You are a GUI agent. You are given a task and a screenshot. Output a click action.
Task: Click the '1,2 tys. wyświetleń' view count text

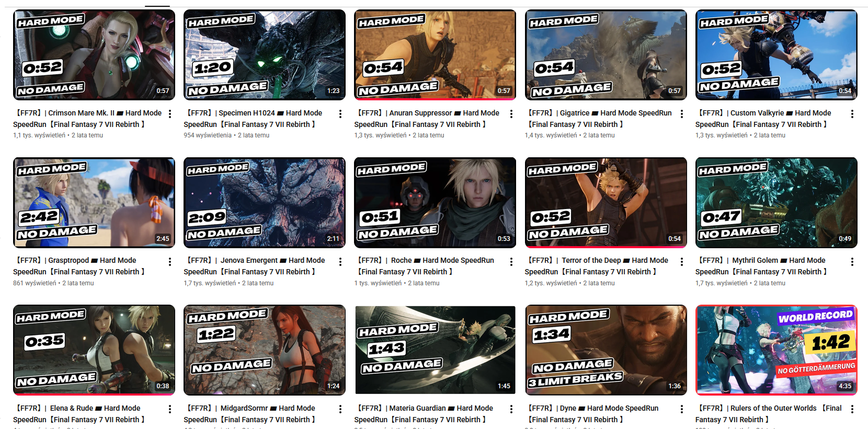click(551, 283)
